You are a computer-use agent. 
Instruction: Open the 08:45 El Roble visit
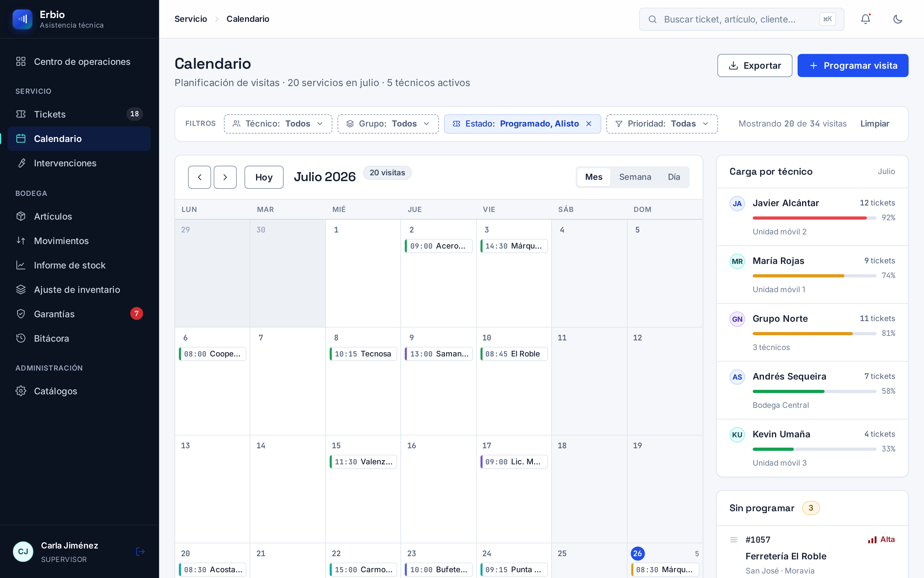click(x=514, y=354)
